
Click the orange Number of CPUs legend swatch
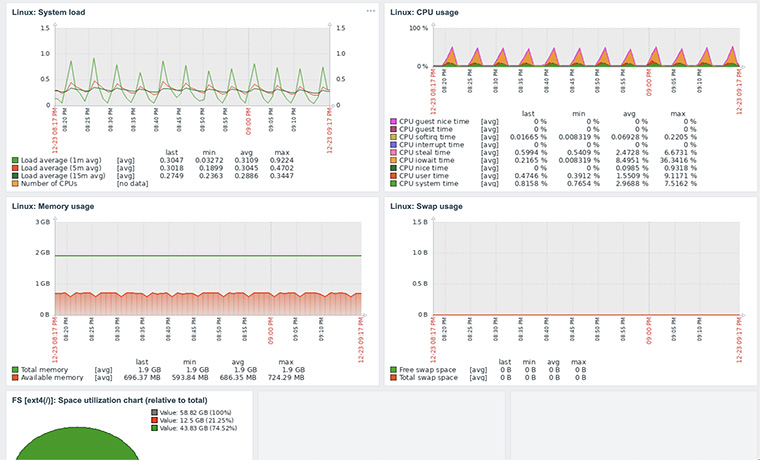(x=15, y=184)
